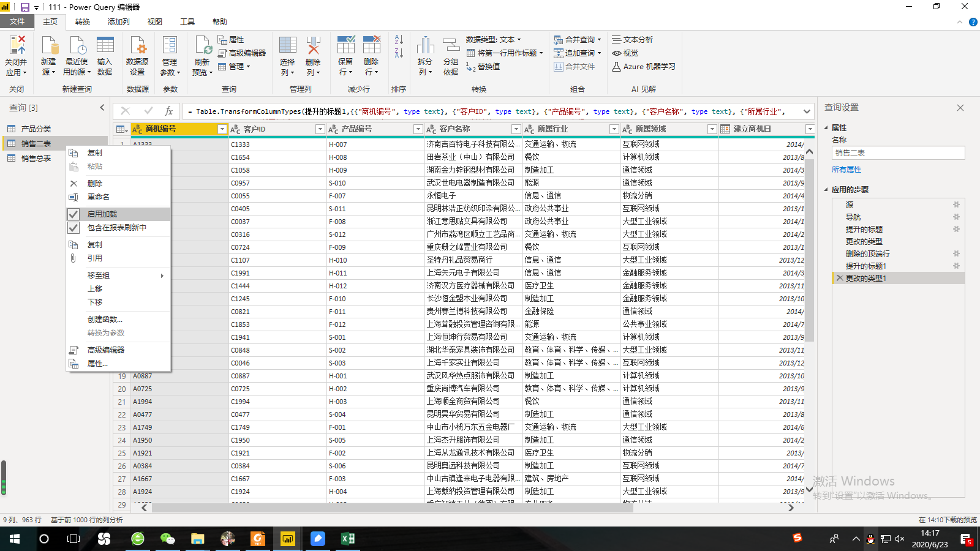
Task: Collapse the 查询 queries pane
Action: tap(102, 108)
